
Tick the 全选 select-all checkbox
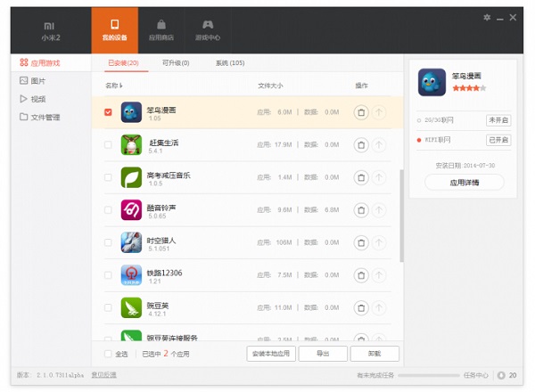[108, 354]
